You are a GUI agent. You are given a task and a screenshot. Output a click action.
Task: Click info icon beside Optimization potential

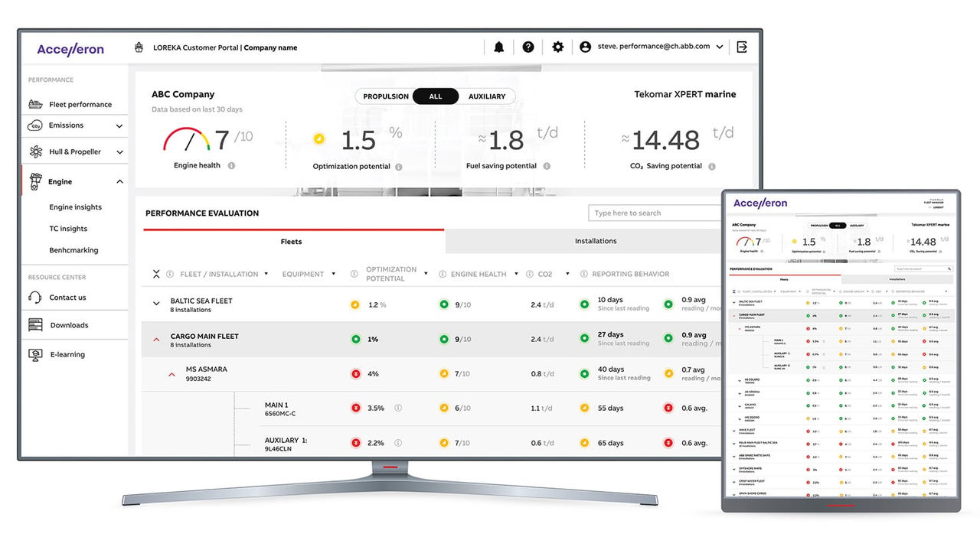(x=399, y=166)
